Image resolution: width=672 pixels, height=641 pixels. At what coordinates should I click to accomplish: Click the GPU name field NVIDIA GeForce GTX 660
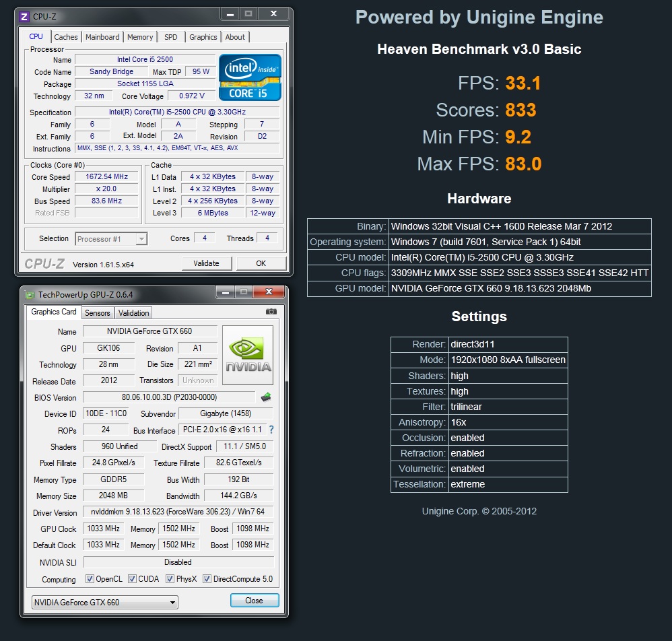(x=149, y=331)
